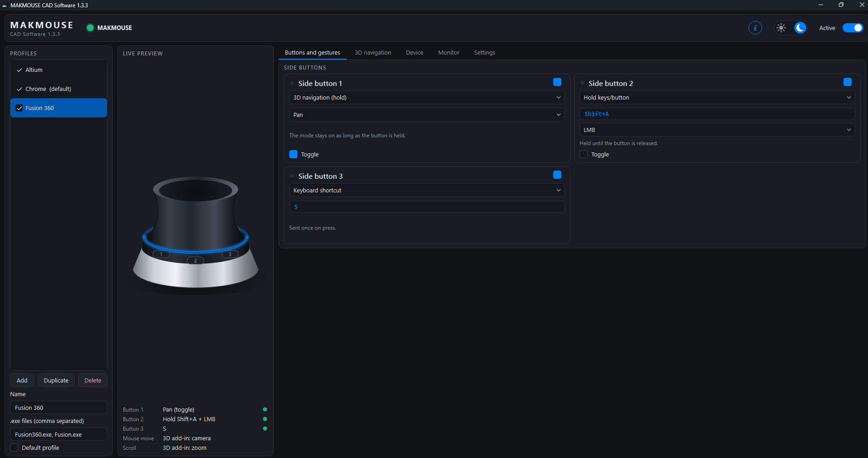Click button 2 on the device preview
The width and height of the screenshot is (868, 458).
tap(196, 261)
